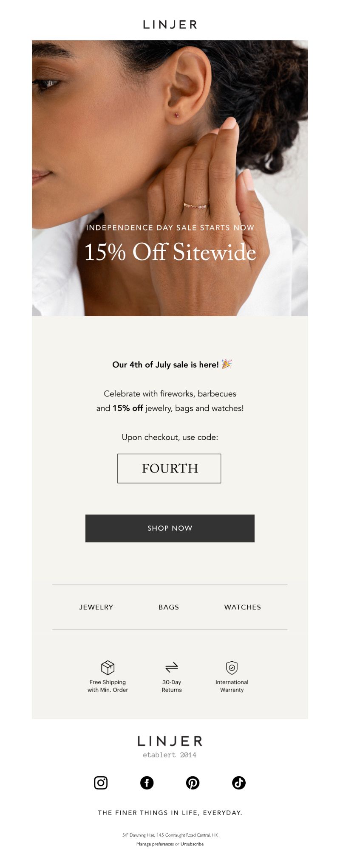
Task: Go to the Bags category
Action: point(169,607)
